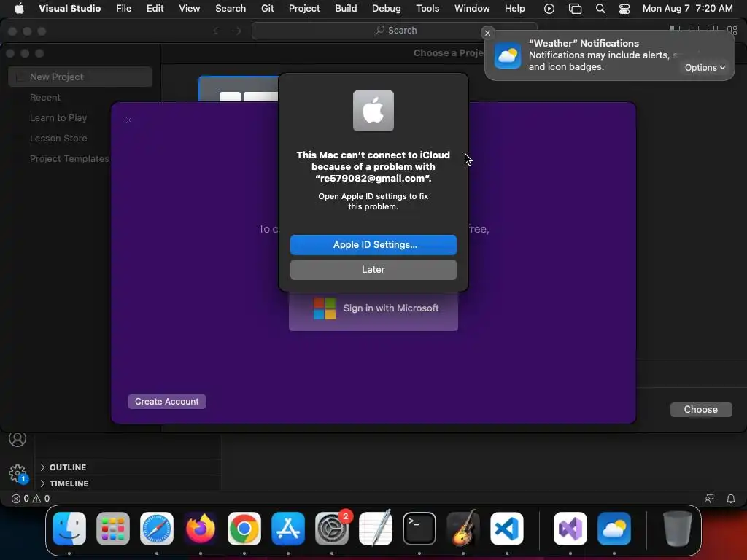Open Firefox from the Dock
747x560 pixels.
[201, 529]
